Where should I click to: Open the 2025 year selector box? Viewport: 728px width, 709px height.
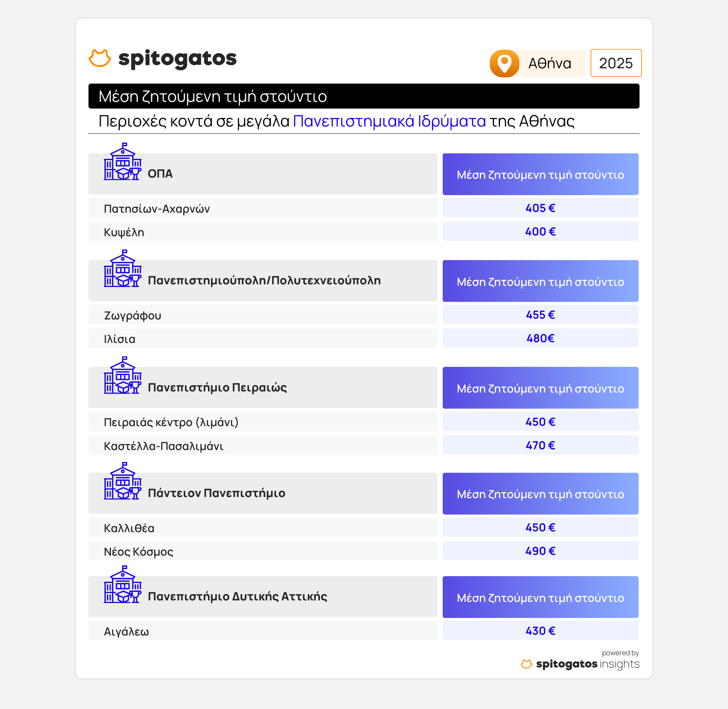click(x=616, y=63)
